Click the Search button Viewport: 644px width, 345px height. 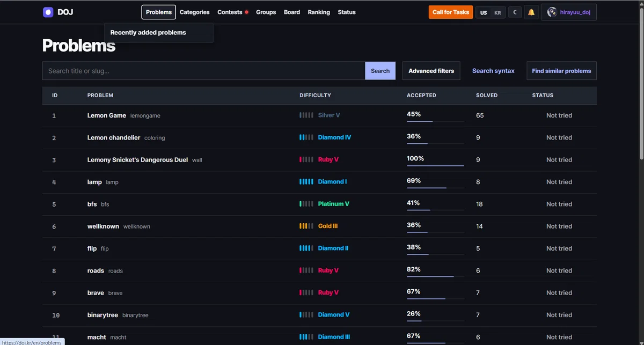click(380, 71)
